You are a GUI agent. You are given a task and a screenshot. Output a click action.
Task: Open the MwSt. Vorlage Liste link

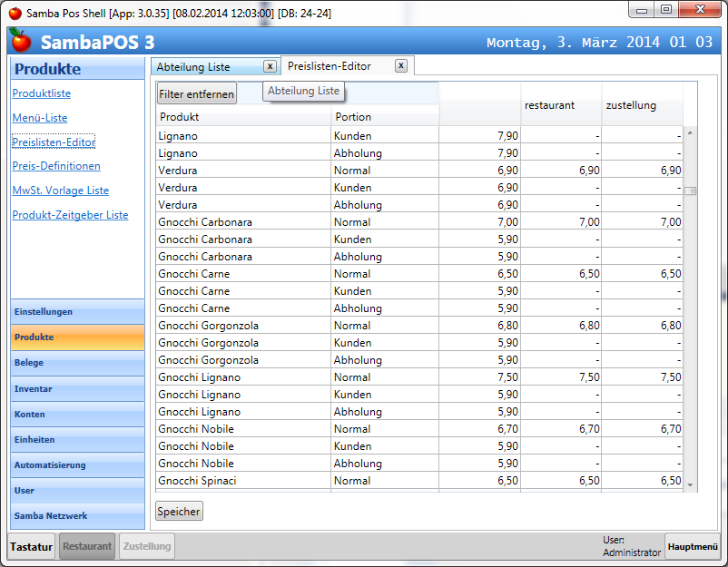tap(61, 191)
